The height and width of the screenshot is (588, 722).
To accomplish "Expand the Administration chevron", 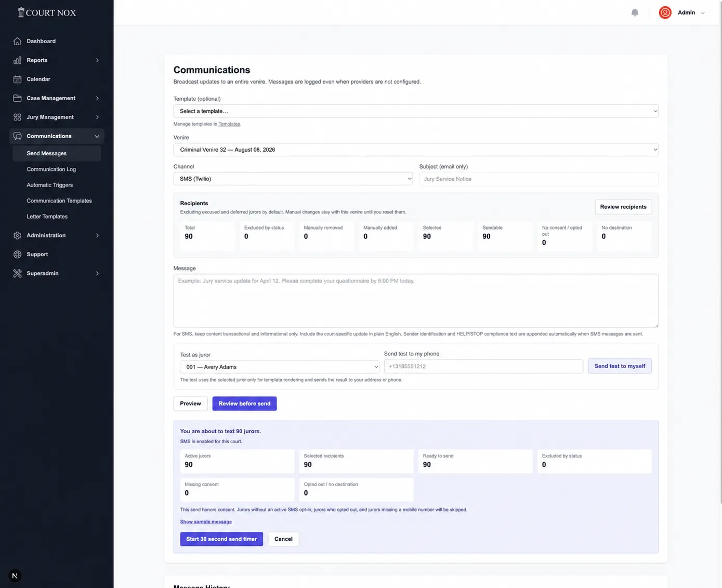I will click(x=97, y=235).
